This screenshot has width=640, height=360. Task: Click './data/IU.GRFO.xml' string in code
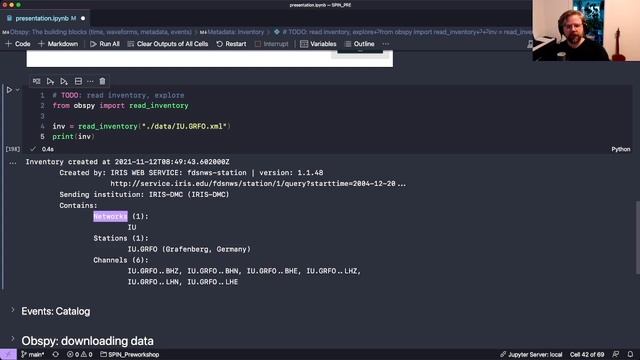pyautogui.click(x=184, y=127)
